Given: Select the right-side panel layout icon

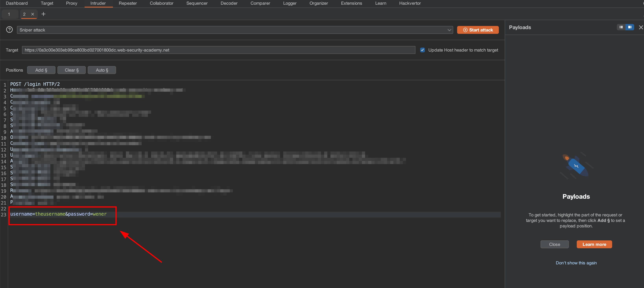Looking at the screenshot, I should tap(629, 27).
